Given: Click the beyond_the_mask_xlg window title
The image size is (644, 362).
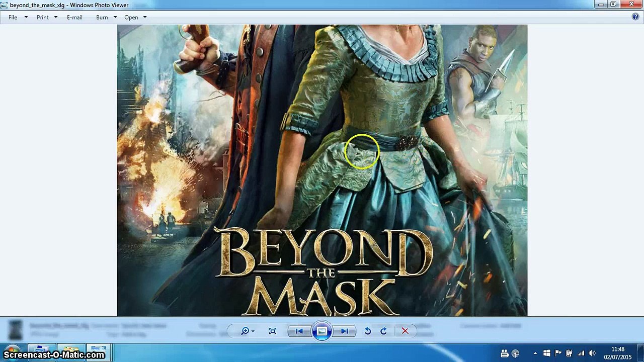Looking at the screenshot, I should pos(69,5).
